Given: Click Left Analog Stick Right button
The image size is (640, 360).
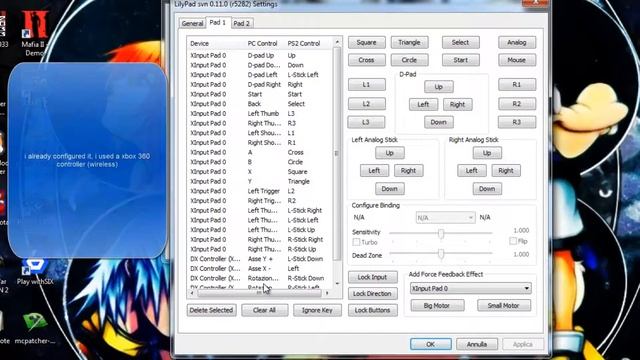Looking at the screenshot, I should pyautogui.click(x=409, y=171).
